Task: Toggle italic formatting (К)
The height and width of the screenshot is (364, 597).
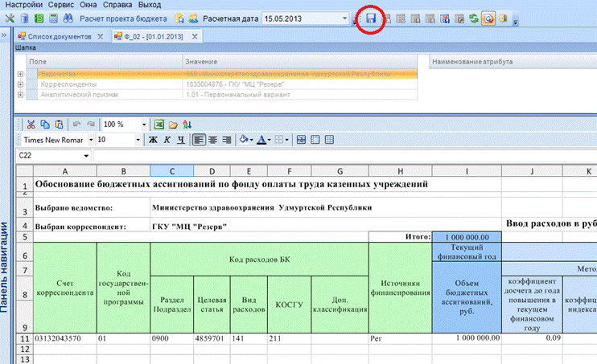Action: coord(169,140)
